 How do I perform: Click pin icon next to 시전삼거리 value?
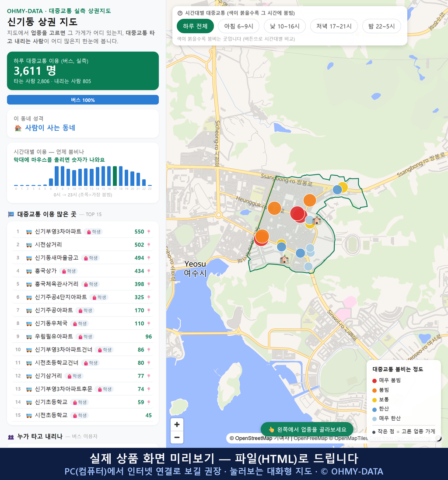coord(149,245)
